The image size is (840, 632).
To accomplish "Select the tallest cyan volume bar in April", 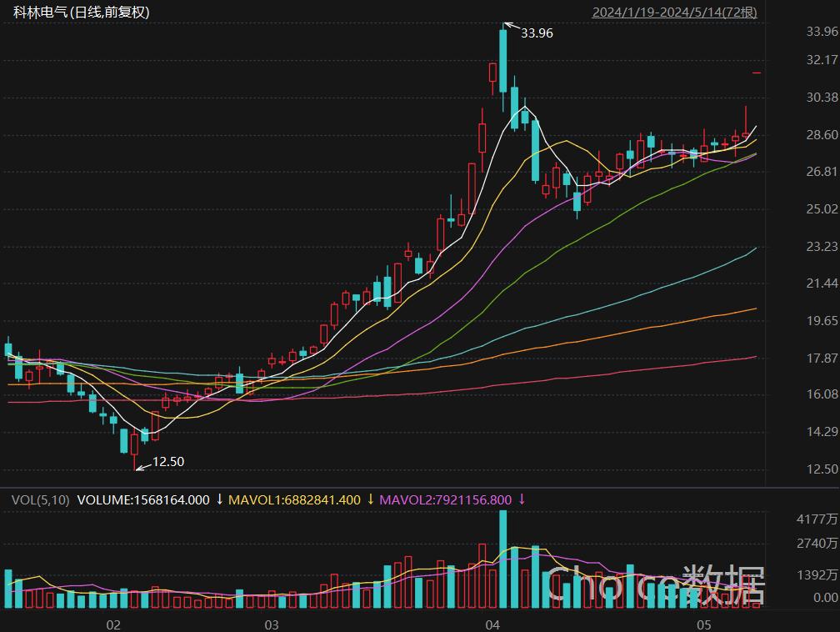I will pos(503,559).
